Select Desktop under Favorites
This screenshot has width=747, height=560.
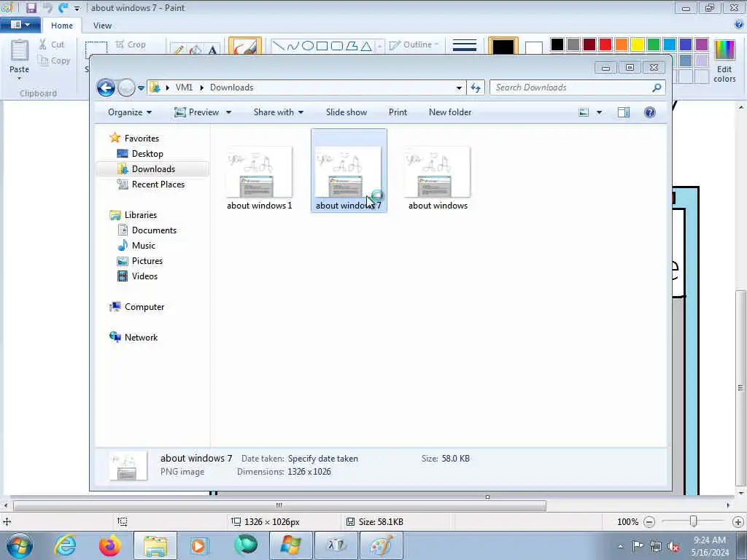141,154
